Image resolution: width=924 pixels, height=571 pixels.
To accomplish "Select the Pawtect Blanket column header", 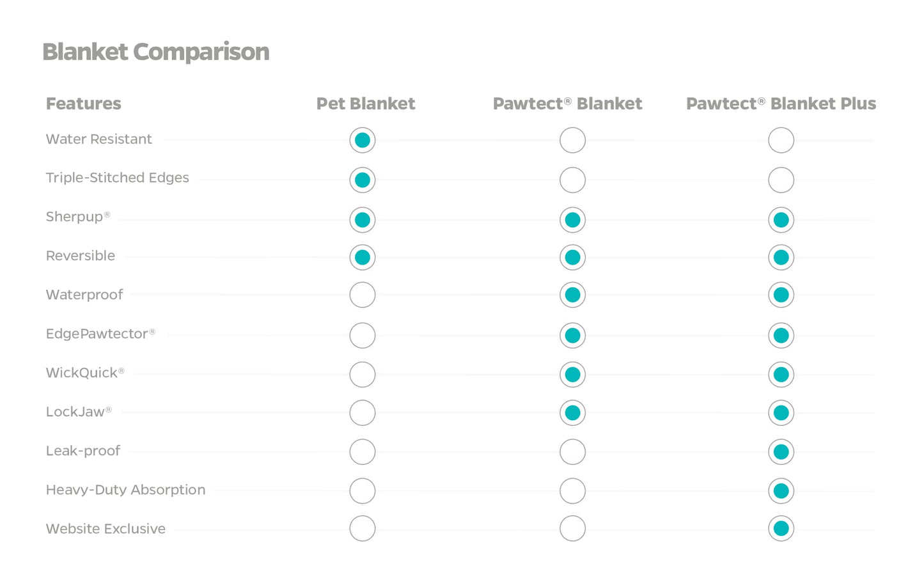I will pyautogui.click(x=567, y=104).
